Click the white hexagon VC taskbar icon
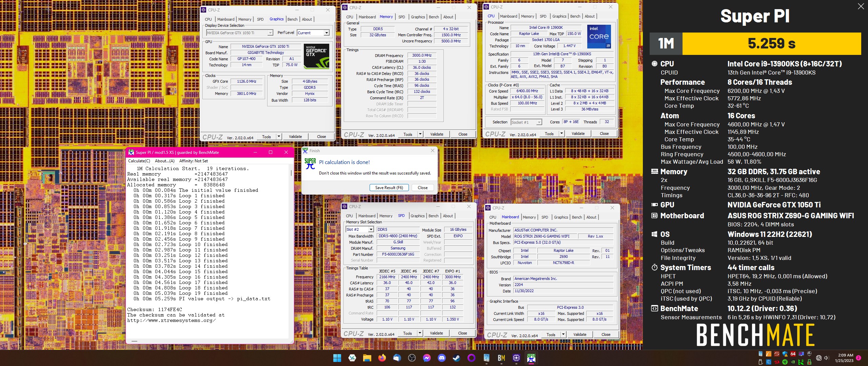This screenshot has height=366, width=868. 352,358
